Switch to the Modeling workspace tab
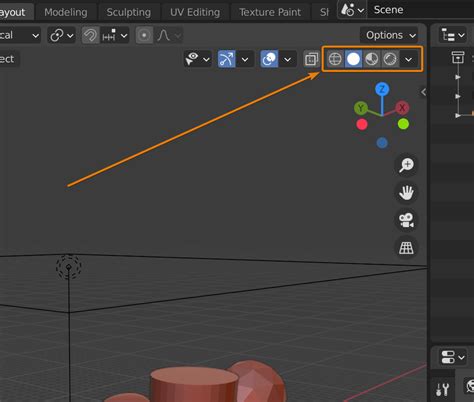The width and height of the screenshot is (474, 402). point(66,12)
